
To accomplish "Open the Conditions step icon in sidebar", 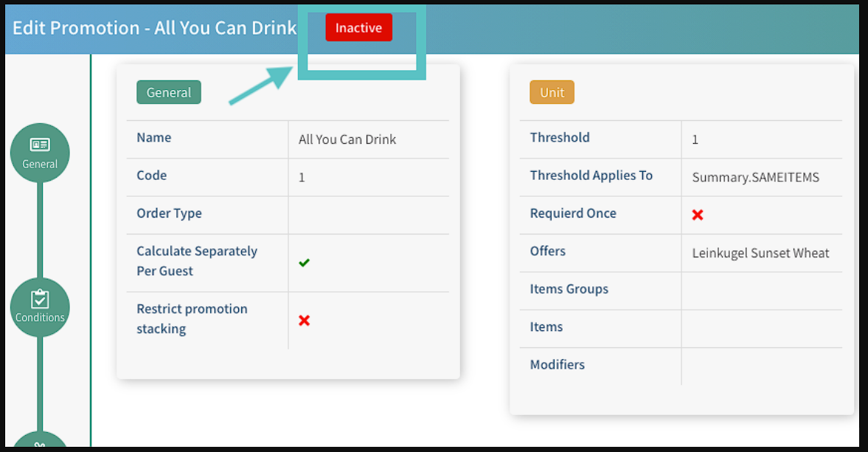I will (40, 307).
